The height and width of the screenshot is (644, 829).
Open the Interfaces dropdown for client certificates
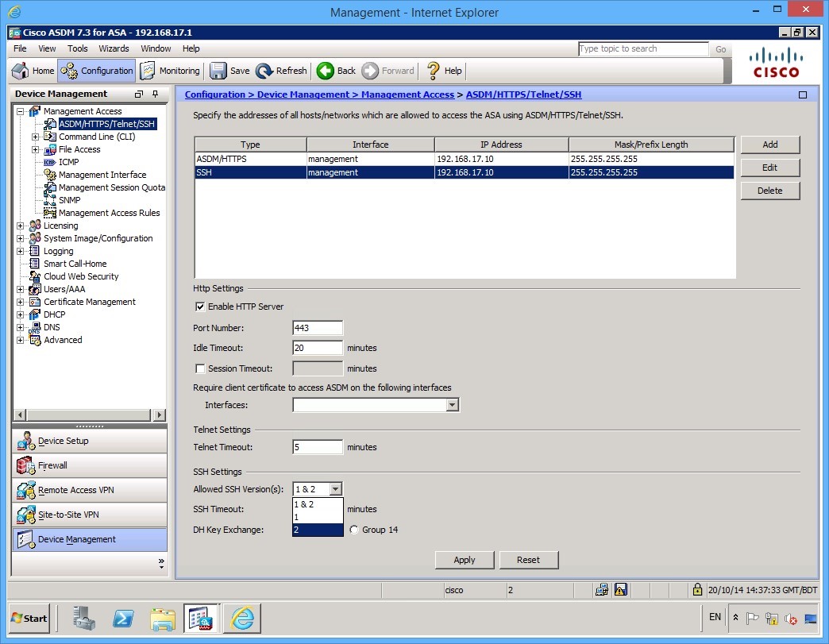pos(452,405)
